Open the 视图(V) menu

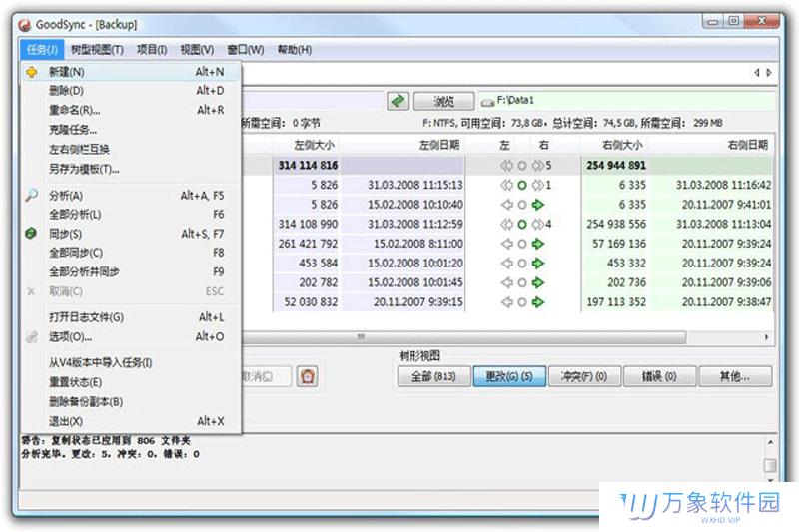coord(197,50)
